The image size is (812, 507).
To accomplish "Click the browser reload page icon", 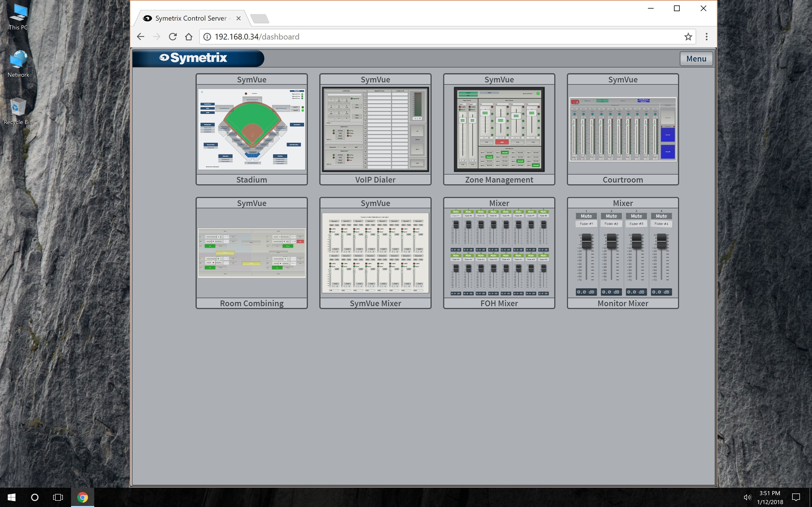I will 173,36.
